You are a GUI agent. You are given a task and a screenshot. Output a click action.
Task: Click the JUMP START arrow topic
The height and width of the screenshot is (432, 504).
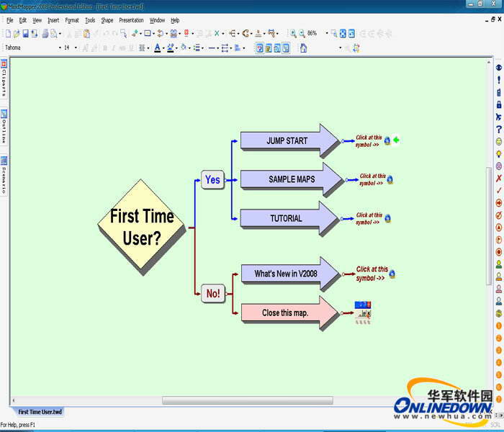288,140
